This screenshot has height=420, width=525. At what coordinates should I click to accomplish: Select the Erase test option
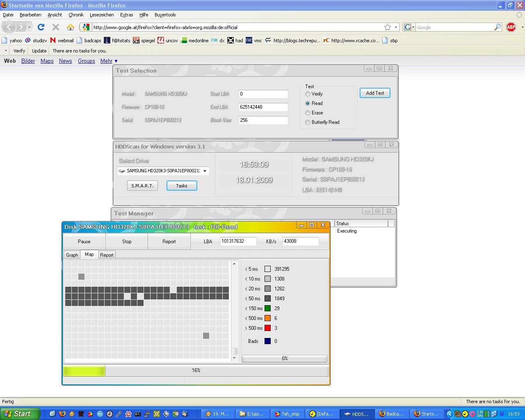pyautogui.click(x=308, y=113)
